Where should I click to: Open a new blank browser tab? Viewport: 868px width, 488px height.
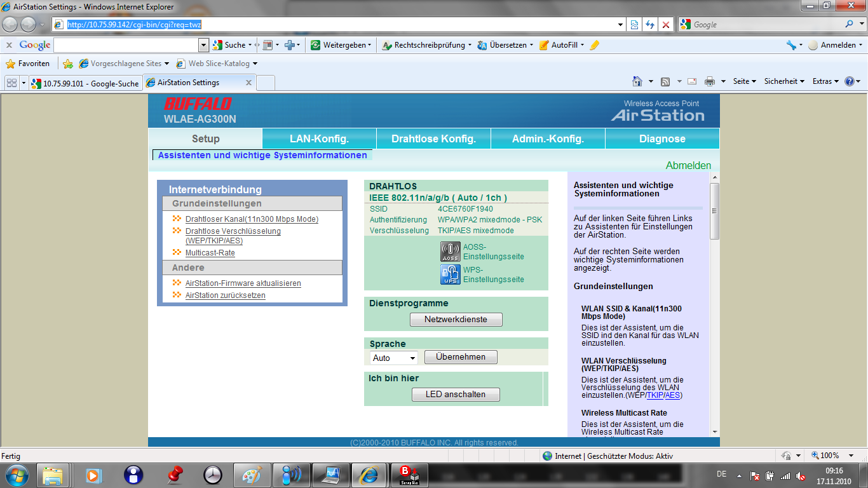coord(266,83)
